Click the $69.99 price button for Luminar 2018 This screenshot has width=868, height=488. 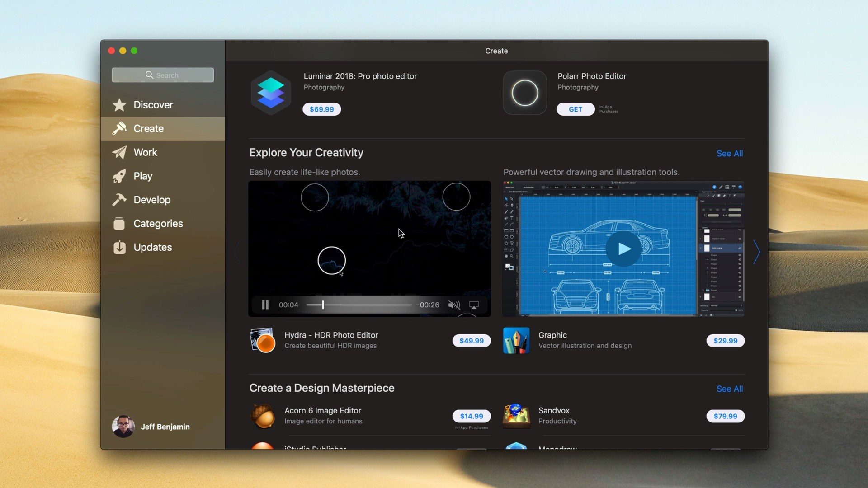pyautogui.click(x=321, y=109)
